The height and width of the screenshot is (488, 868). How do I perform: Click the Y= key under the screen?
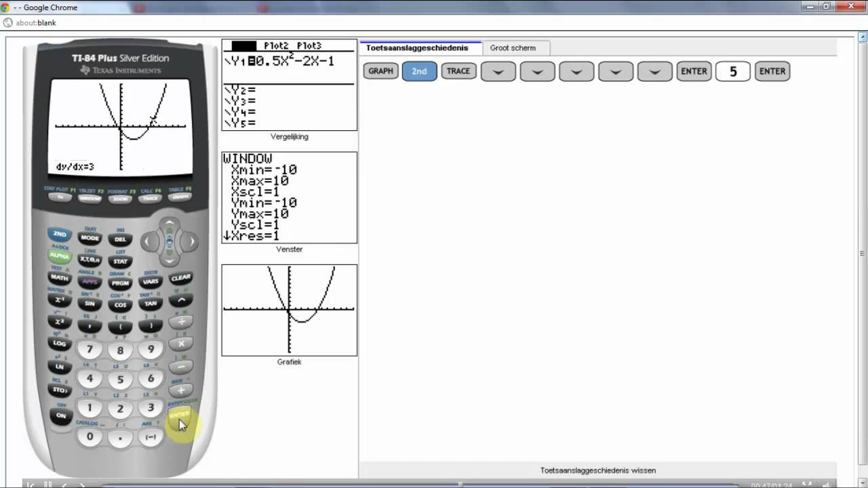tap(60, 197)
